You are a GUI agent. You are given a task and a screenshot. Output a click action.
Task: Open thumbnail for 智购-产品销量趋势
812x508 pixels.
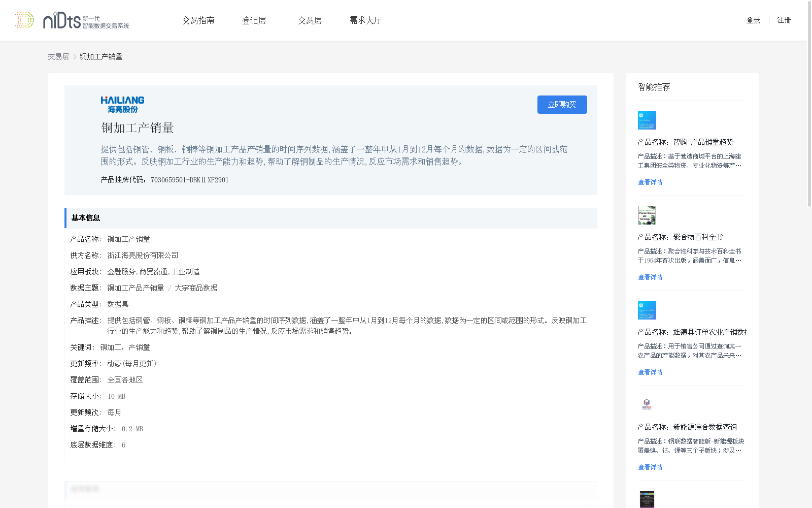point(647,120)
